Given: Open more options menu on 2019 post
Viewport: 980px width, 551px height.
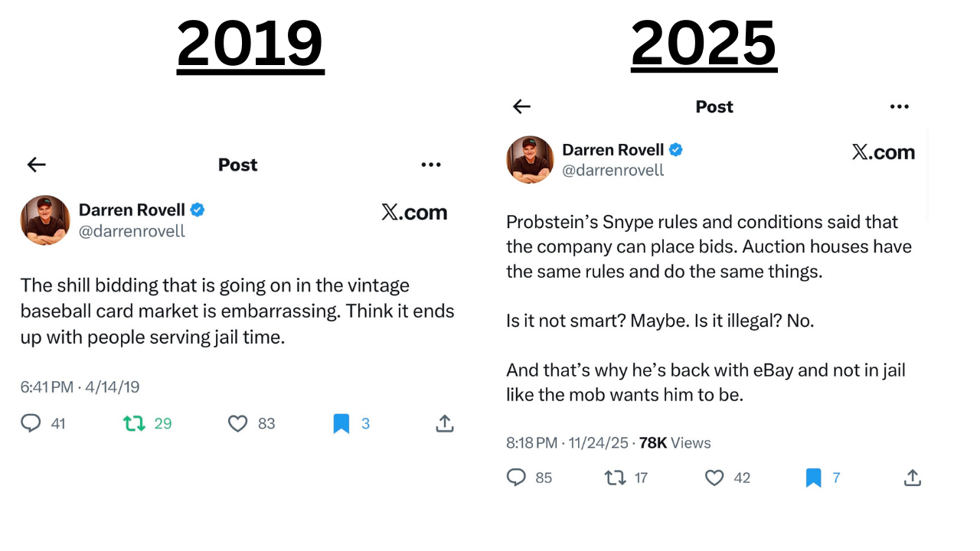Looking at the screenshot, I should coord(431,165).
